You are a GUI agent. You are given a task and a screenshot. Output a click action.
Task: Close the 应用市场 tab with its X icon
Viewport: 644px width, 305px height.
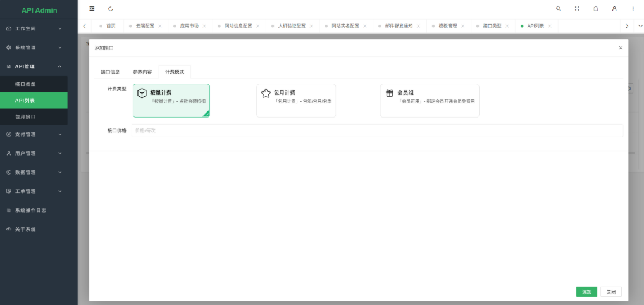204,26
